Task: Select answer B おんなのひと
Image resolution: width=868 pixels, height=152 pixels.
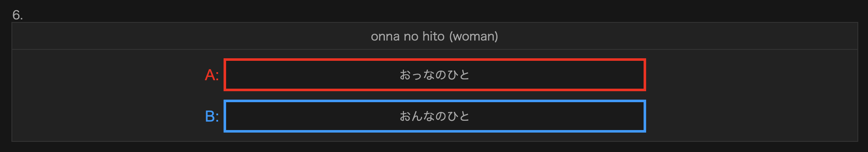Action: tap(434, 116)
